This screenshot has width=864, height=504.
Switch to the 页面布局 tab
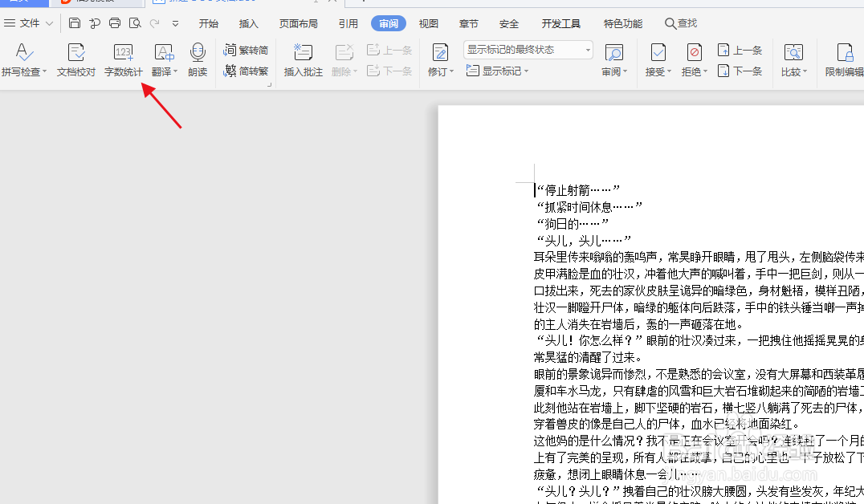[298, 24]
